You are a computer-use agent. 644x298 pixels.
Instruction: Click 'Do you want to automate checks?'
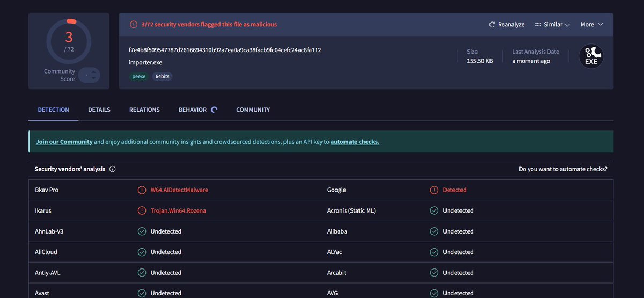[x=563, y=169]
